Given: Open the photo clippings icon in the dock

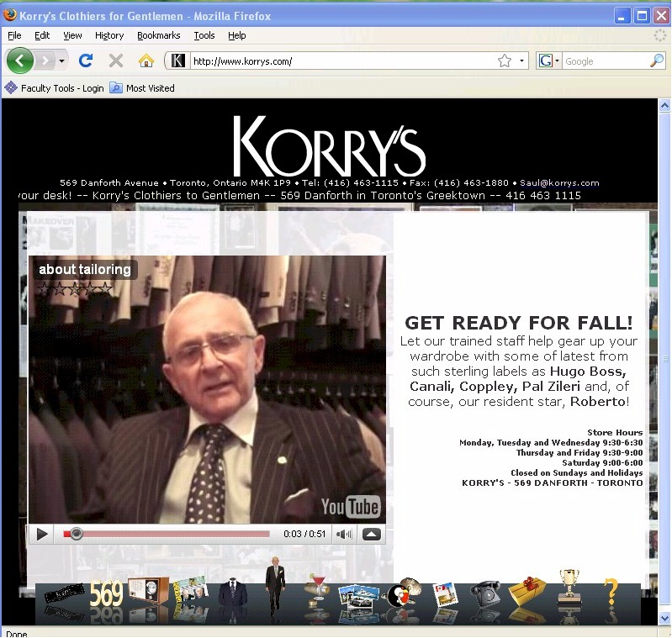Looking at the screenshot, I should pyautogui.click(x=190, y=592).
